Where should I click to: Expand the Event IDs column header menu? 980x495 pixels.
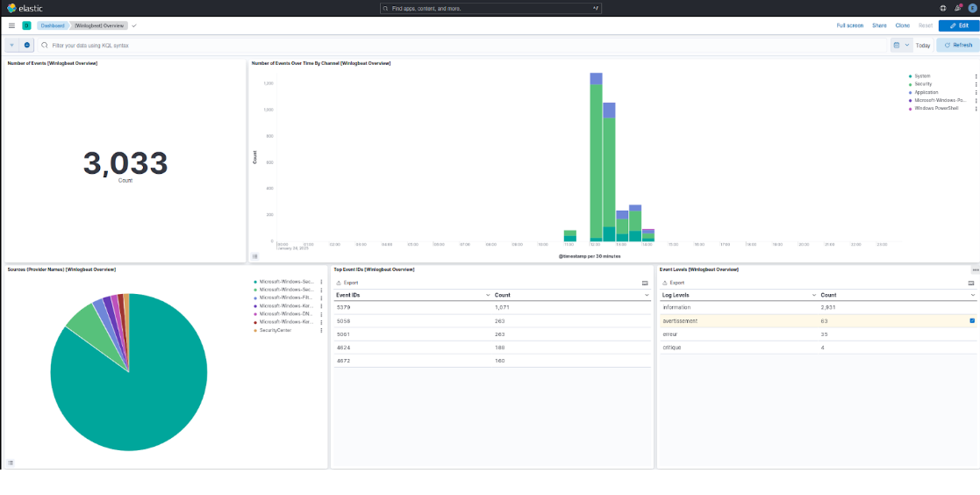pyautogui.click(x=488, y=296)
